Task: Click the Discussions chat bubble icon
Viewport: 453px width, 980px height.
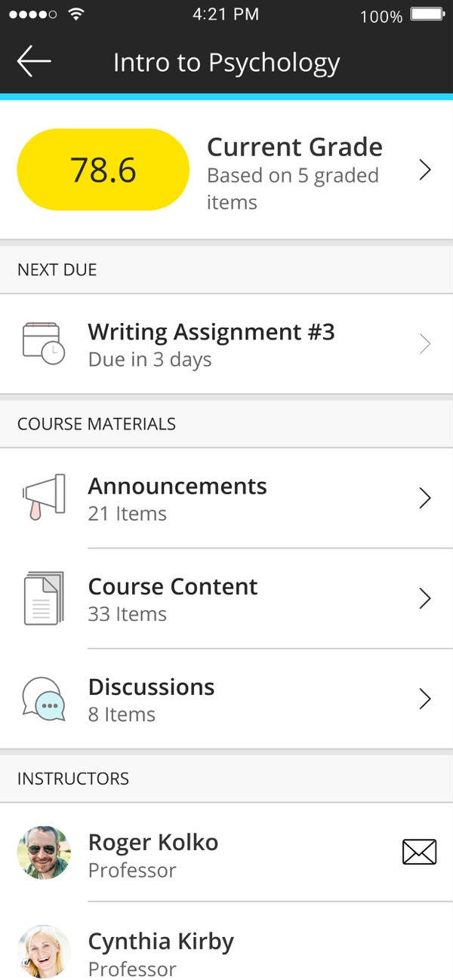Action: coord(44,699)
